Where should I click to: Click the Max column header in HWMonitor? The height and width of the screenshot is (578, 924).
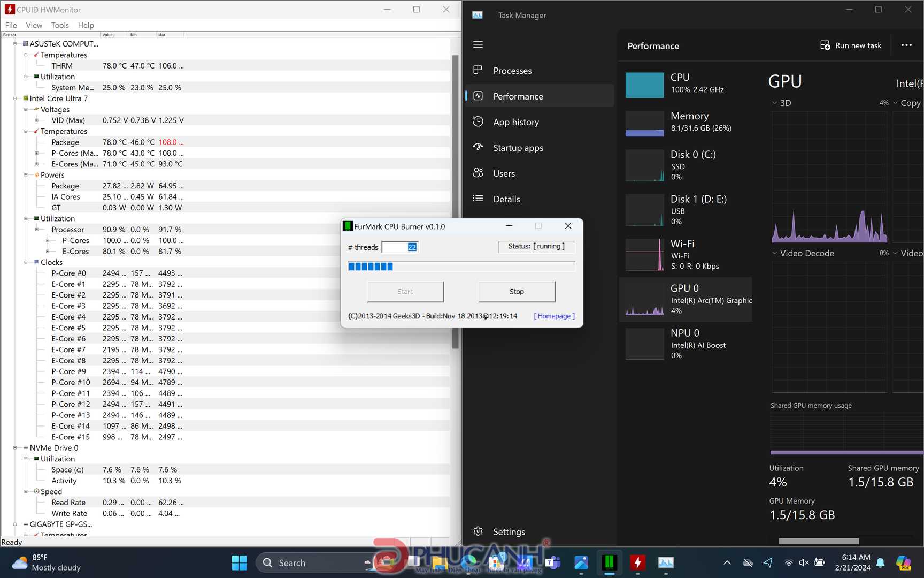point(170,35)
